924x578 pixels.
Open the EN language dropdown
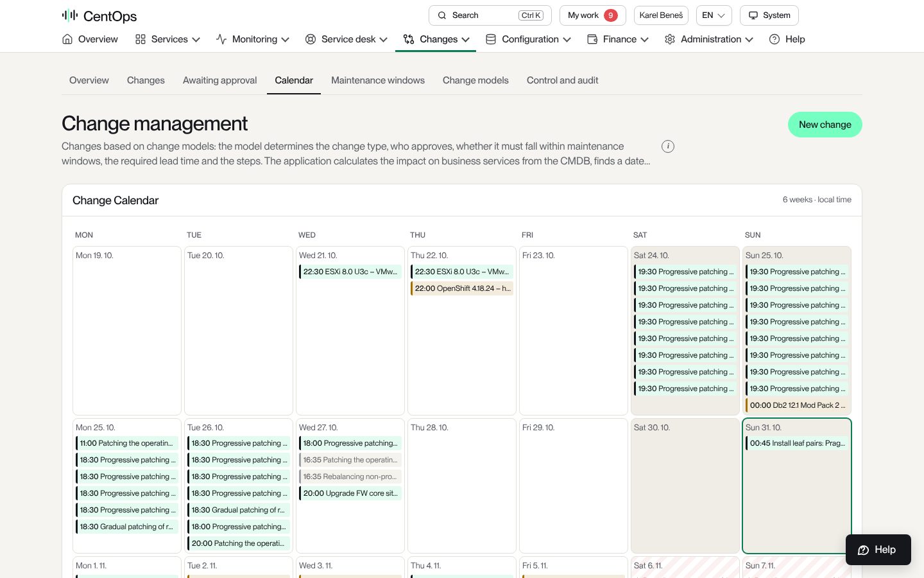click(x=714, y=15)
